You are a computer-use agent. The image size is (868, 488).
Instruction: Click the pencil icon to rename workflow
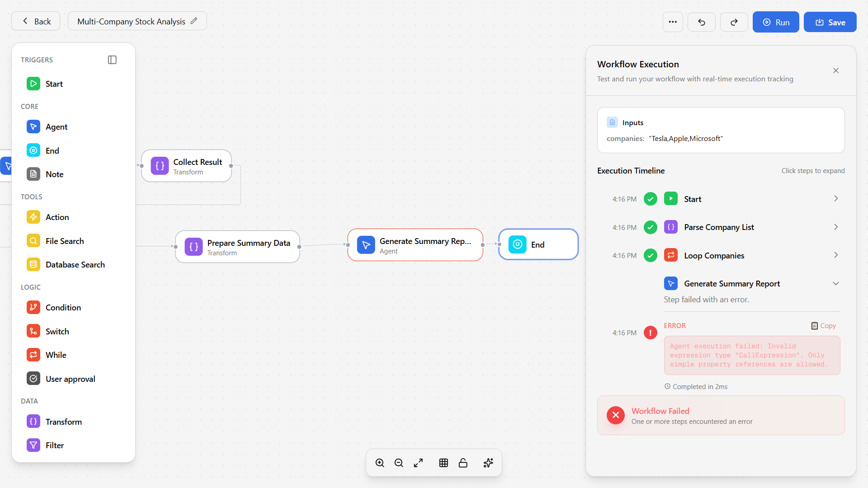tap(194, 21)
